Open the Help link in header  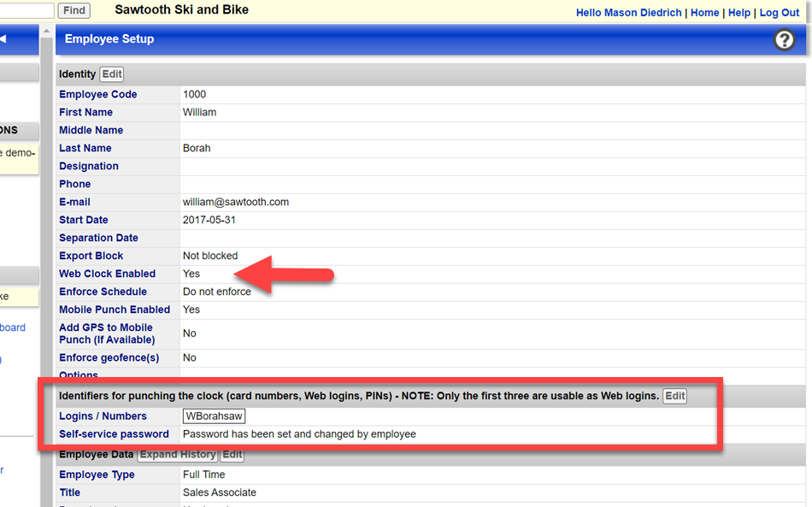[738, 13]
